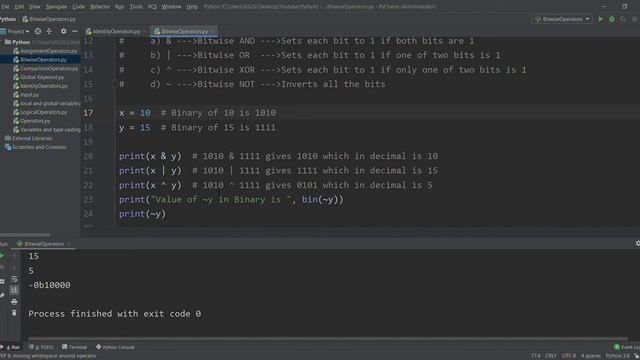
Task: Click the expand/collapse all icon in Project toolbar
Action: pos(49,31)
